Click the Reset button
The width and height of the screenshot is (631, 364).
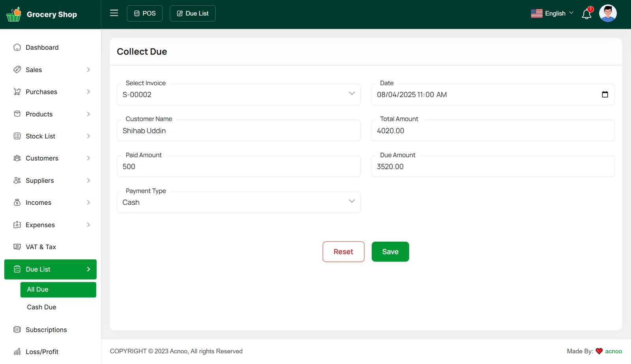click(343, 252)
